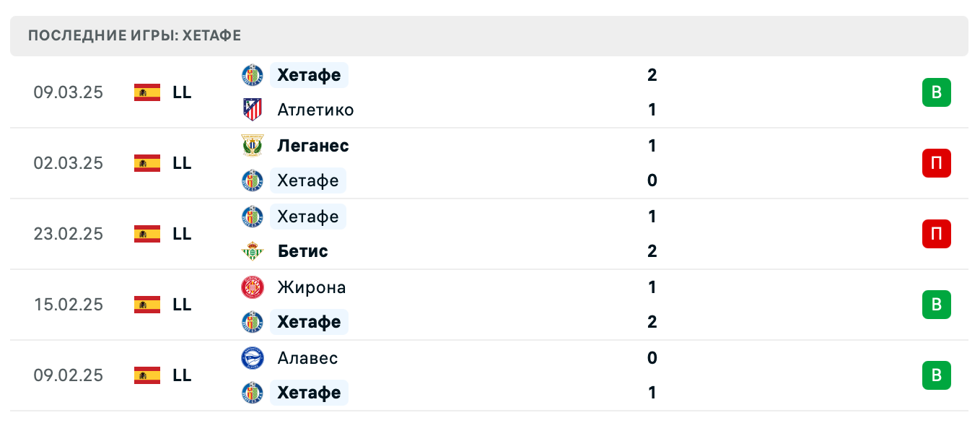
Task: Click green win badge for 09.02.25 match
Action: click(936, 375)
